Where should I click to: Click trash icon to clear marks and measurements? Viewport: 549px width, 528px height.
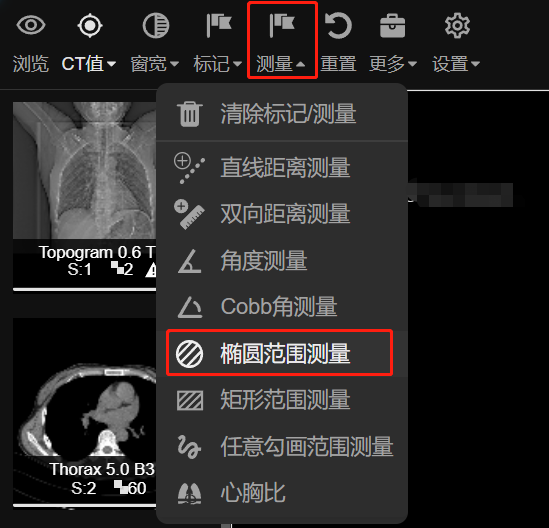point(190,114)
